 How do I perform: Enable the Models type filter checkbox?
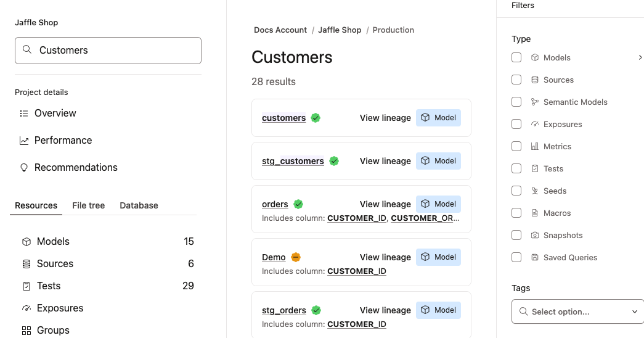pos(516,57)
